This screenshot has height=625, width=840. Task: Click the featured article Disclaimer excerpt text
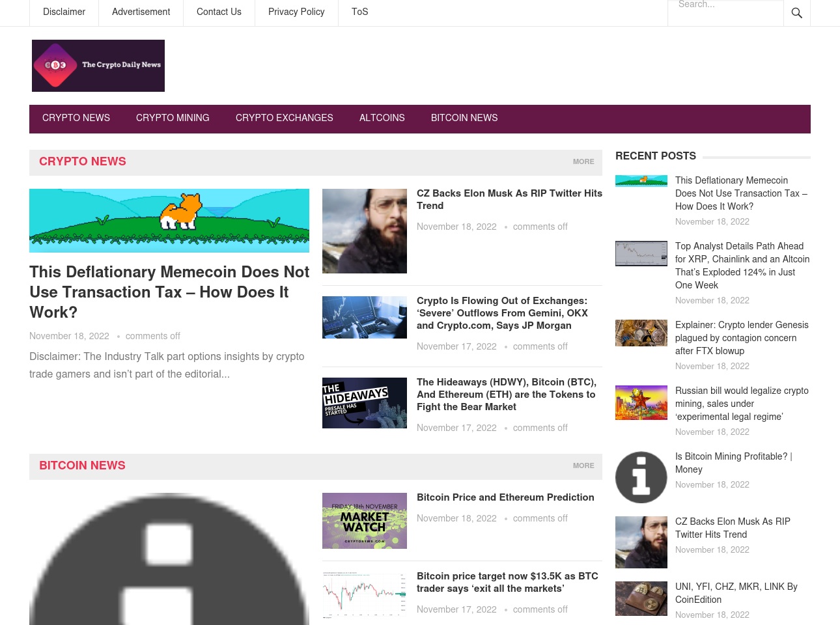point(167,365)
